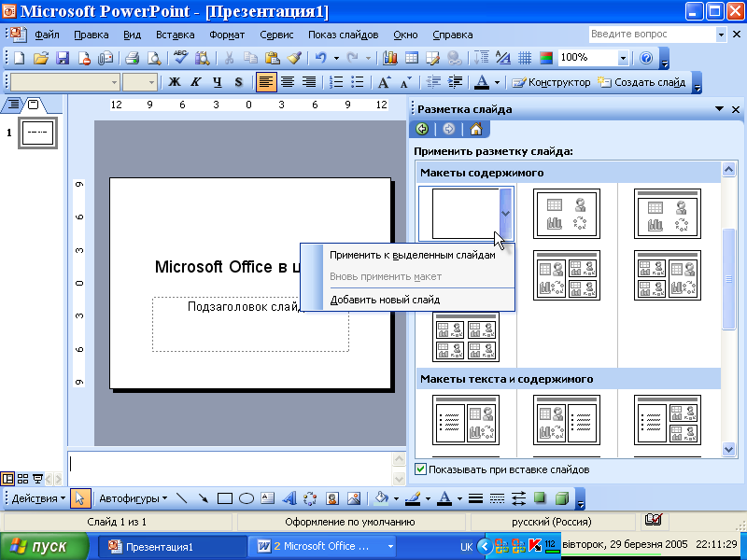Open the Вставка menu
The image size is (747, 560).
pyautogui.click(x=175, y=35)
